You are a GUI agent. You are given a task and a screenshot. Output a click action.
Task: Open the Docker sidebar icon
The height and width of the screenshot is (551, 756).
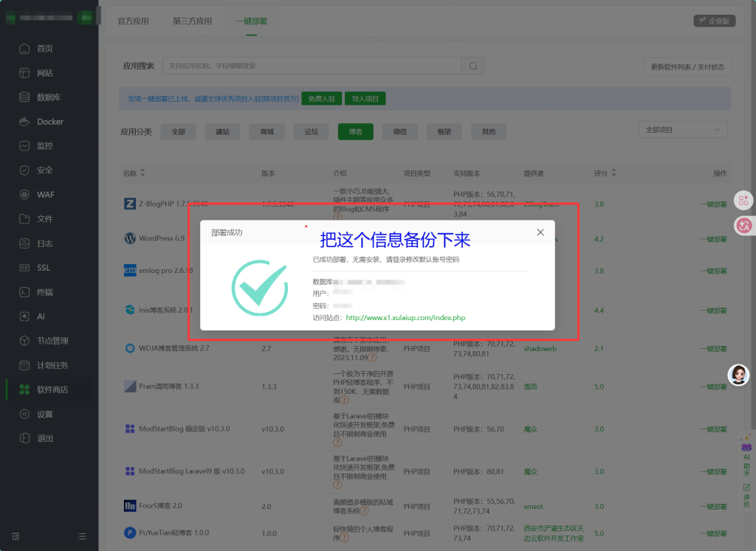click(x=24, y=122)
